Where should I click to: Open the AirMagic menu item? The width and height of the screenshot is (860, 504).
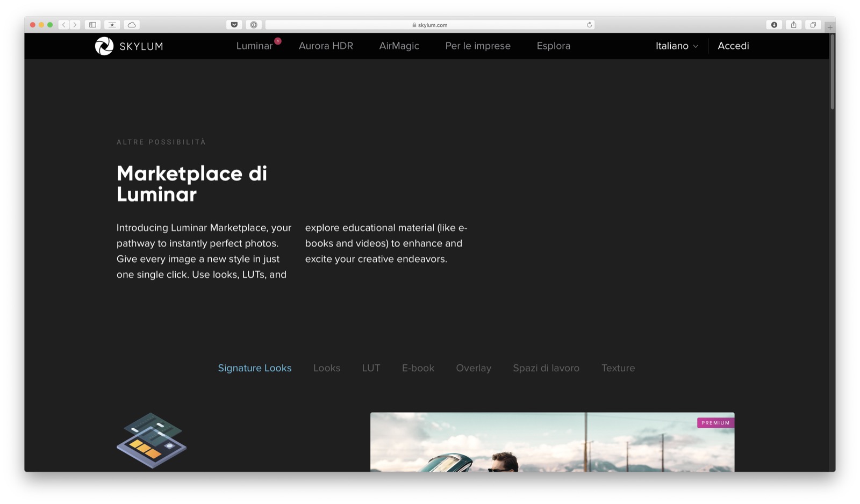tap(399, 46)
